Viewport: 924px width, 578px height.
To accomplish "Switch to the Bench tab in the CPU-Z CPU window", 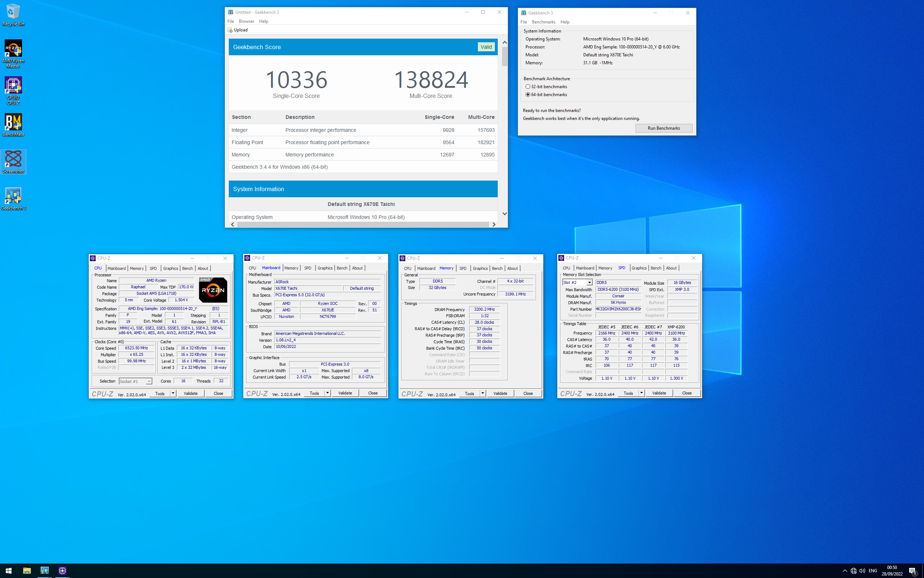I will pyautogui.click(x=187, y=268).
